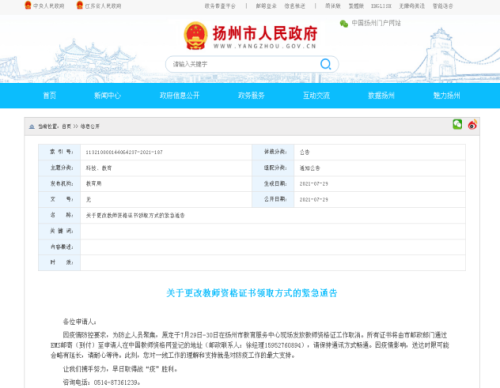Click the 首页 breadcrumb link
Screen dimensions: 500x388
(x=66, y=127)
